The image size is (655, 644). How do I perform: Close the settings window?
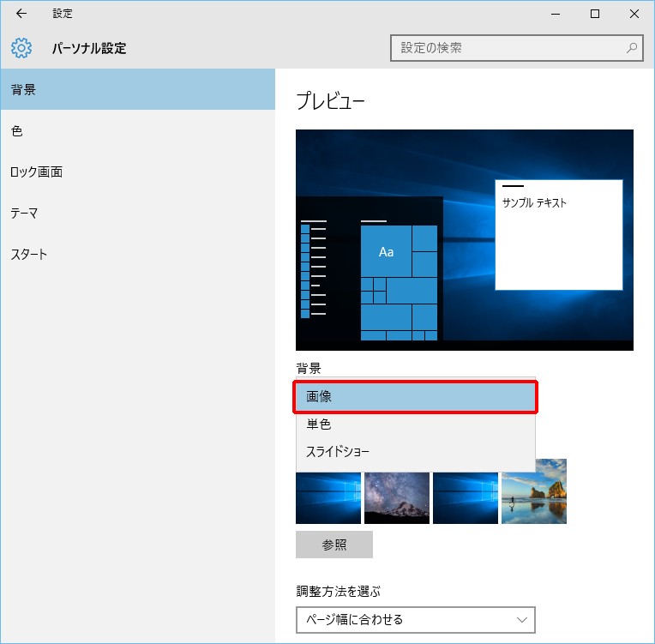(x=634, y=14)
